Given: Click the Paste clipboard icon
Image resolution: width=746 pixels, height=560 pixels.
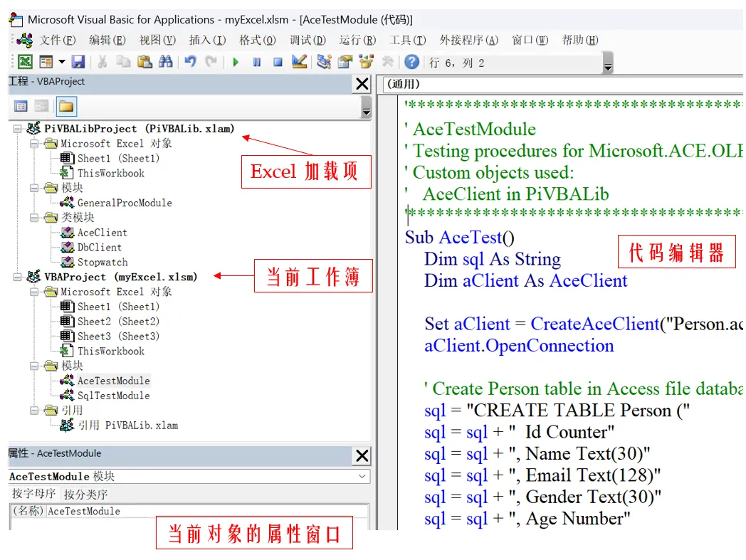Looking at the screenshot, I should (145, 63).
